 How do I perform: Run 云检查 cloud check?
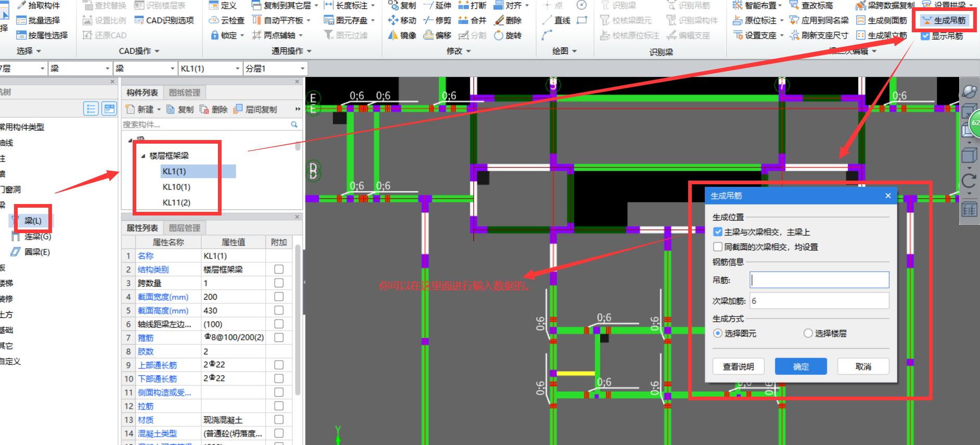(227, 20)
